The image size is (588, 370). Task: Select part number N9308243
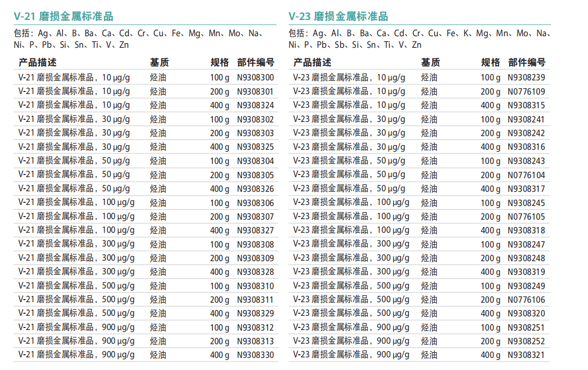coord(527,161)
